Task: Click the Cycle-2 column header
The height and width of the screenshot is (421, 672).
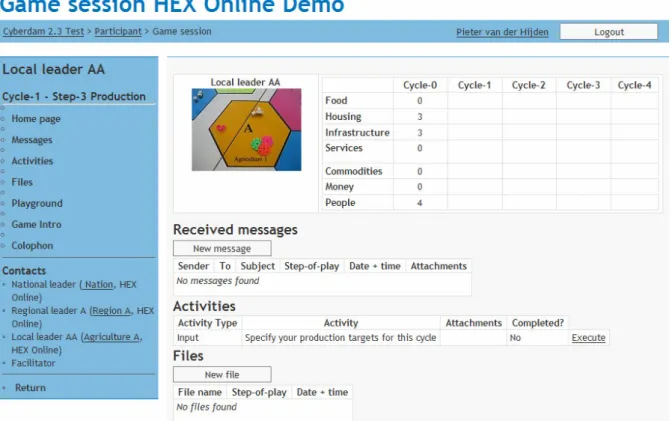Action: (528, 85)
